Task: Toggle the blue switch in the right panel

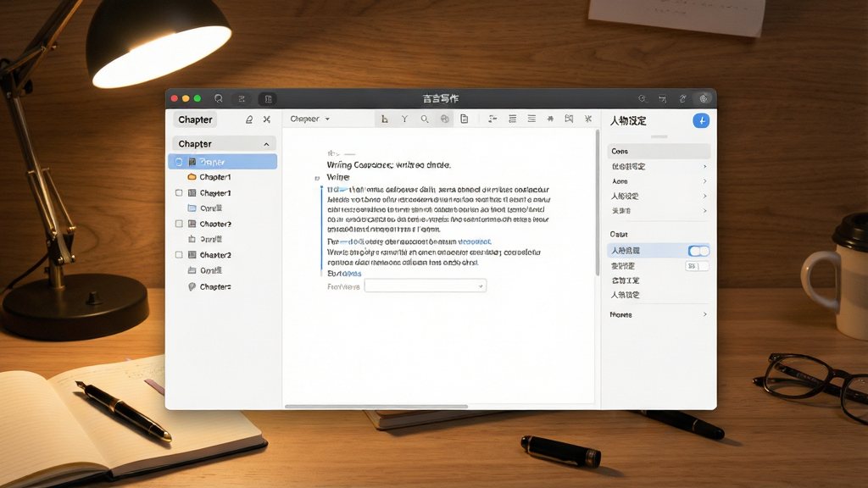Action: tap(698, 251)
